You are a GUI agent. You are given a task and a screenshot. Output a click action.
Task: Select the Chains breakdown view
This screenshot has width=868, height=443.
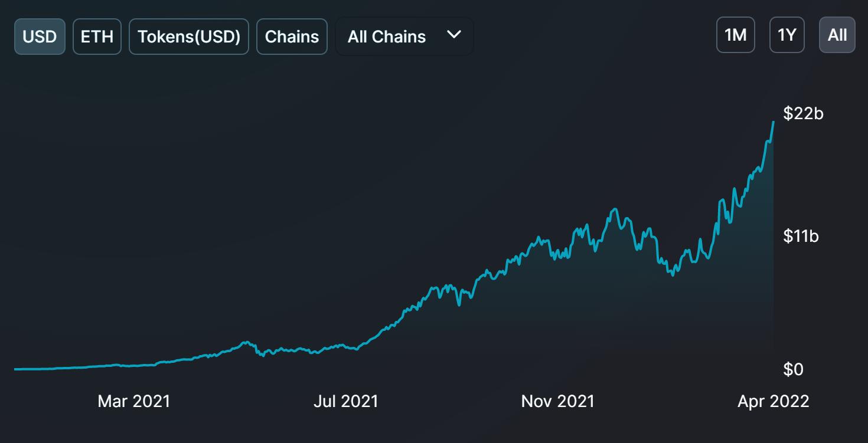pyautogui.click(x=292, y=37)
